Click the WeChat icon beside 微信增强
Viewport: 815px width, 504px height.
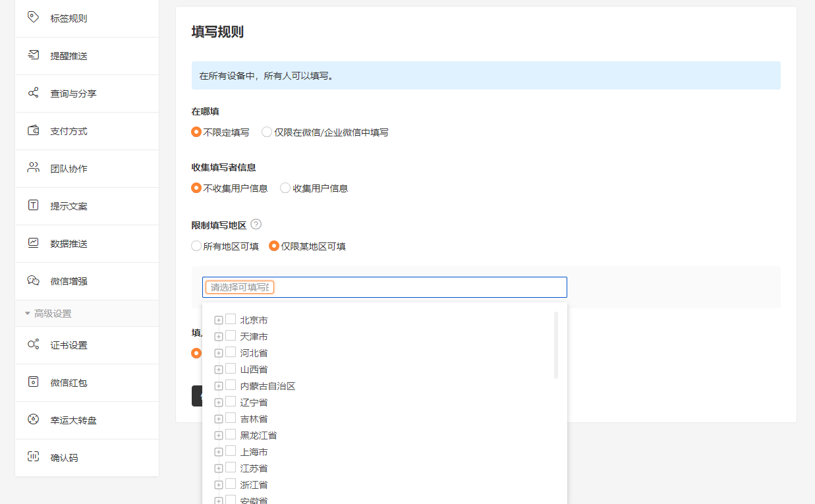[33, 281]
